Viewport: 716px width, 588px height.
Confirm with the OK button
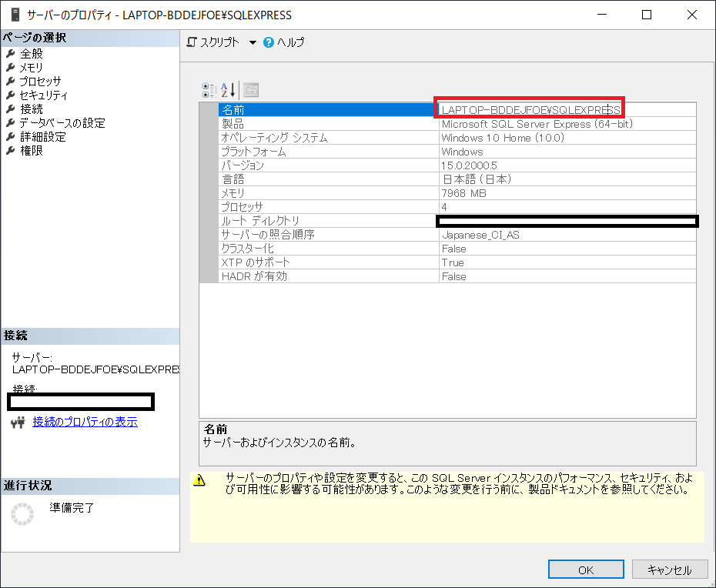(586, 570)
